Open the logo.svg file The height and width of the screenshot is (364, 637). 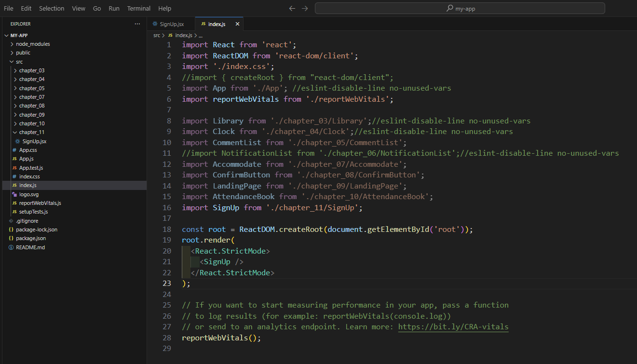28,194
